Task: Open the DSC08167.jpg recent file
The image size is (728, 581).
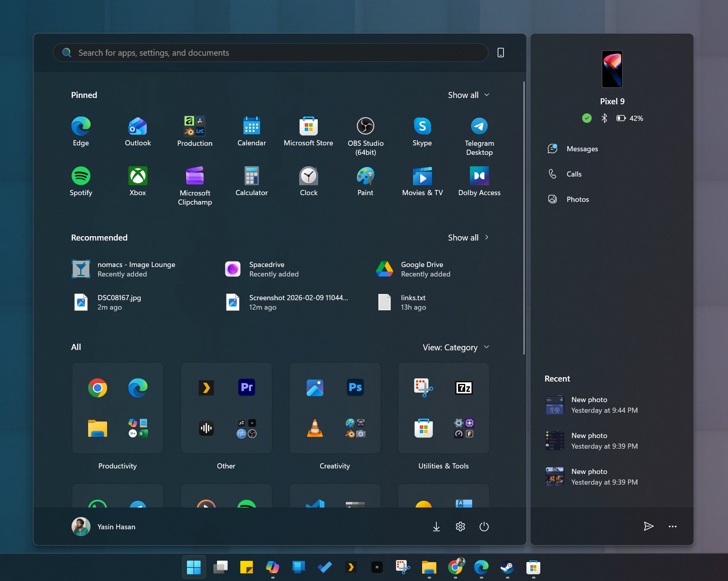Action: click(x=107, y=302)
